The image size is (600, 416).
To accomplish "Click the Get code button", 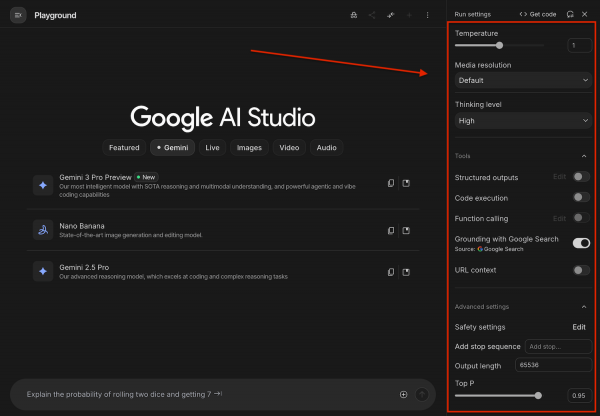I will tap(538, 14).
